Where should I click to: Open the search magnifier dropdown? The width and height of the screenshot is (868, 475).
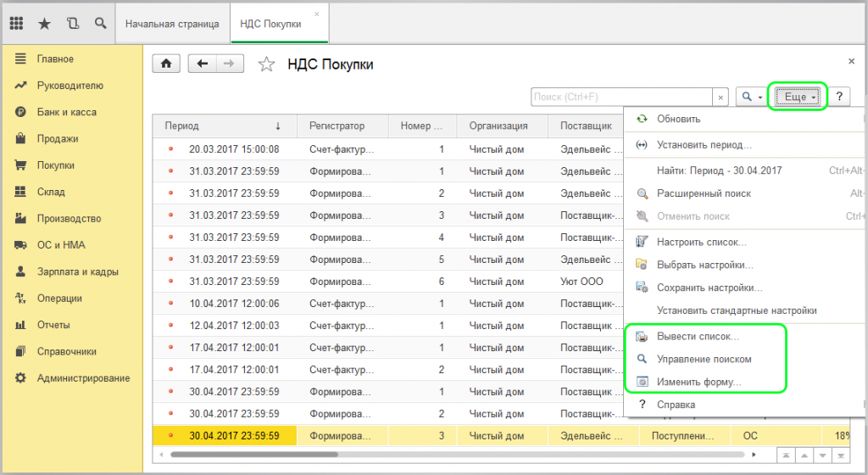tap(749, 98)
